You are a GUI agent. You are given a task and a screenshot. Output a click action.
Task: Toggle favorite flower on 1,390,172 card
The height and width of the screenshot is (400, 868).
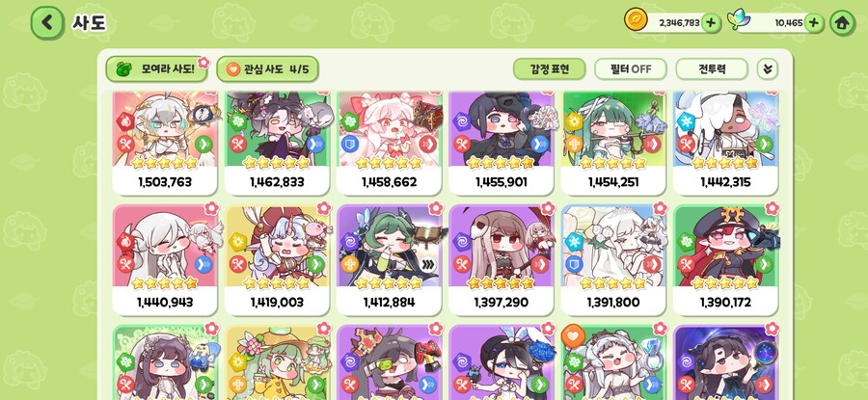pyautogui.click(x=772, y=208)
